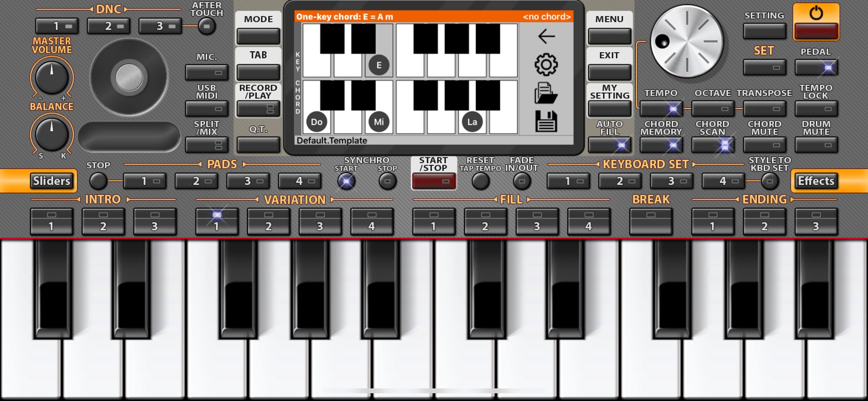Click the Balance knob

click(52, 134)
